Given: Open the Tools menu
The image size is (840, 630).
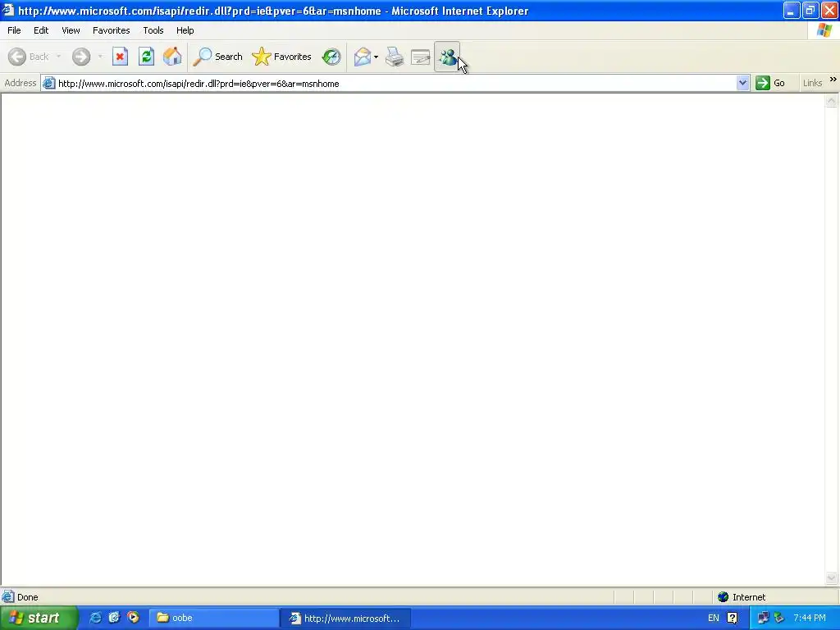Looking at the screenshot, I should point(153,30).
